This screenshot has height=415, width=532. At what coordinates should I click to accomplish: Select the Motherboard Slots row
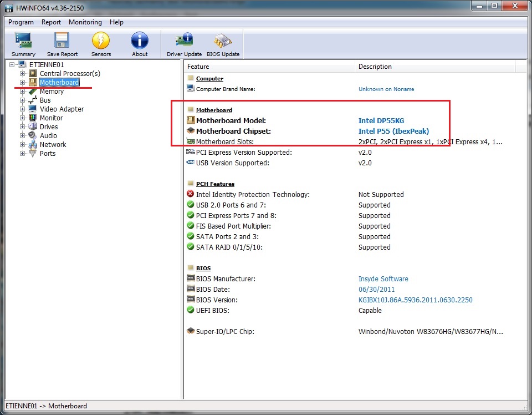pyautogui.click(x=344, y=141)
